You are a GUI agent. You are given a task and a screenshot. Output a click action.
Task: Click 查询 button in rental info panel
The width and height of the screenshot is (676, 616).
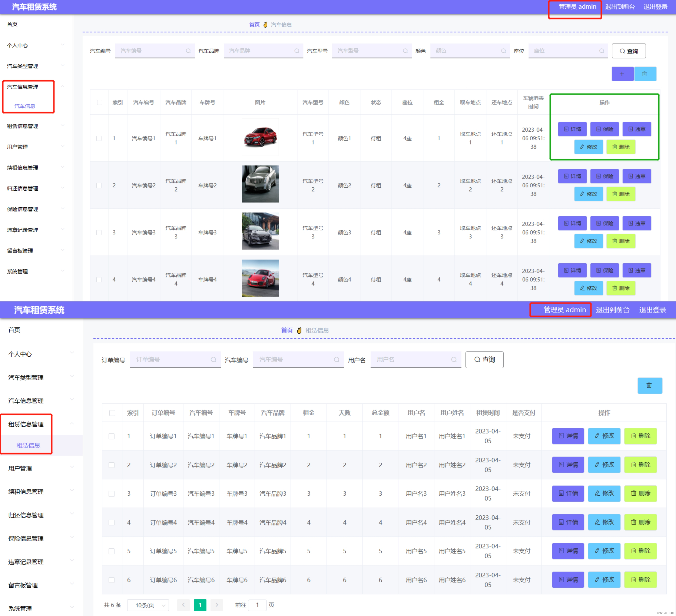[x=484, y=360]
